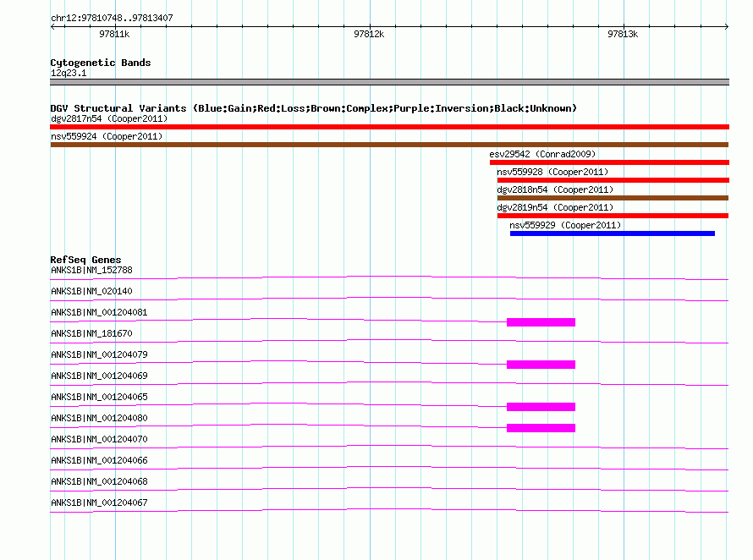Image resolution: width=753 pixels, height=560 pixels.
Task: Select the red nsv559928 variant bar
Action: (613, 180)
